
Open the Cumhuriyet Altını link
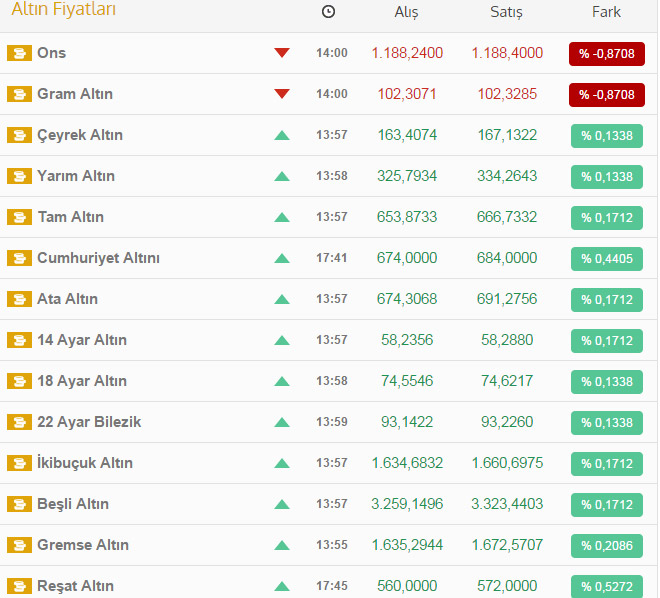click(98, 258)
